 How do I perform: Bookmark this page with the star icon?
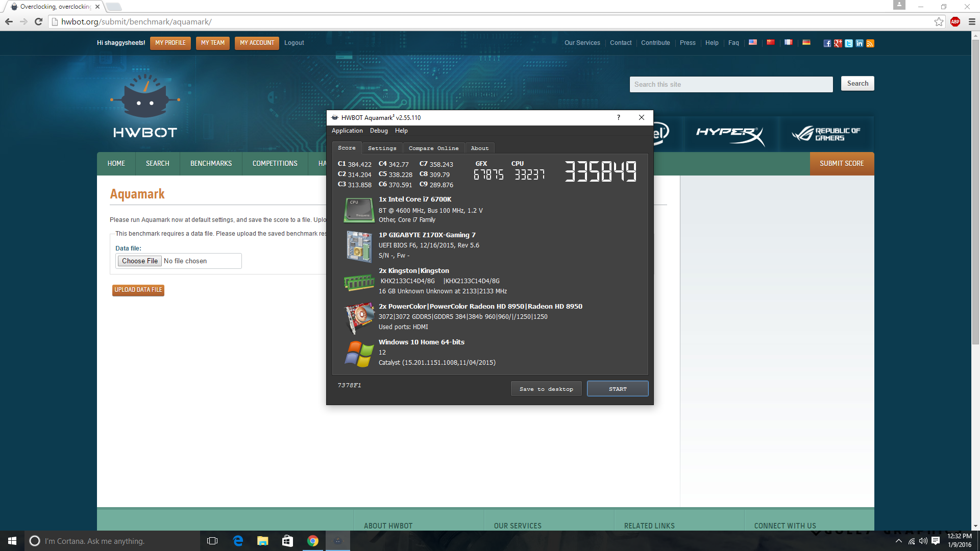939,21
